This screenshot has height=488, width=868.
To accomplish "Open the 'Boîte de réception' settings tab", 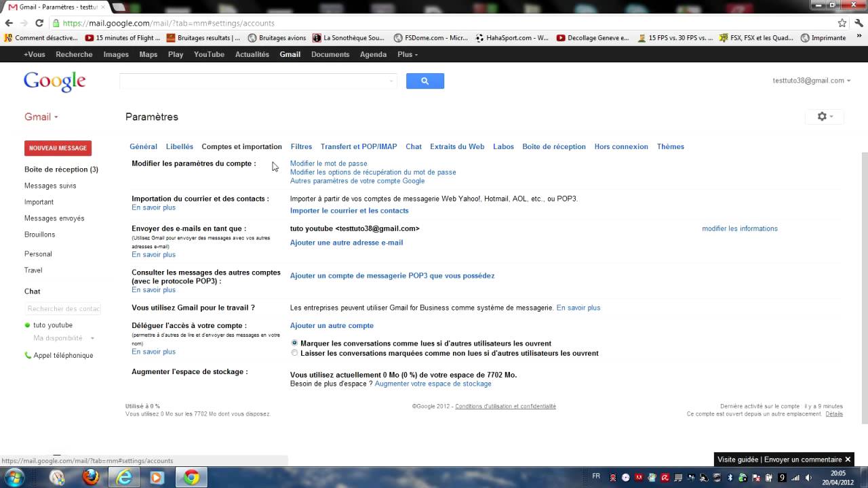I will click(554, 146).
